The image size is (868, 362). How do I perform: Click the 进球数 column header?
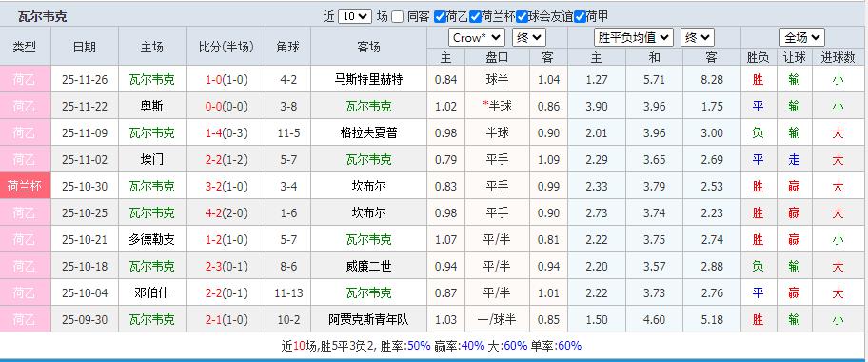(x=838, y=57)
